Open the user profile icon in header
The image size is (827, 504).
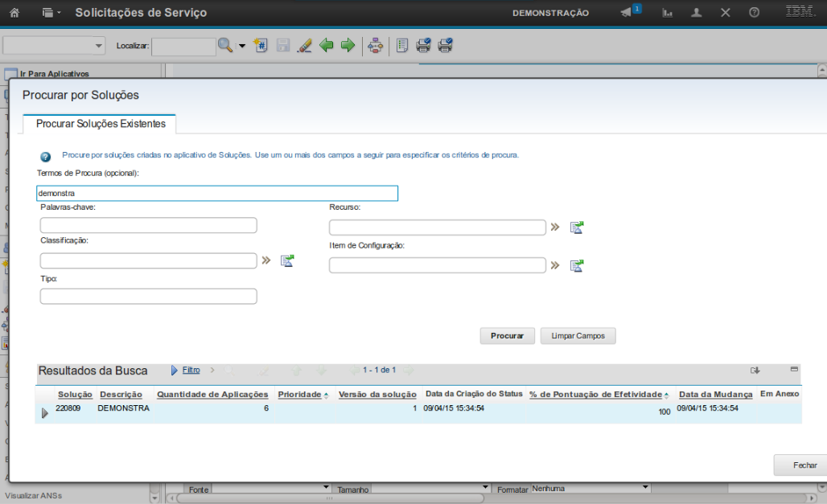[697, 13]
